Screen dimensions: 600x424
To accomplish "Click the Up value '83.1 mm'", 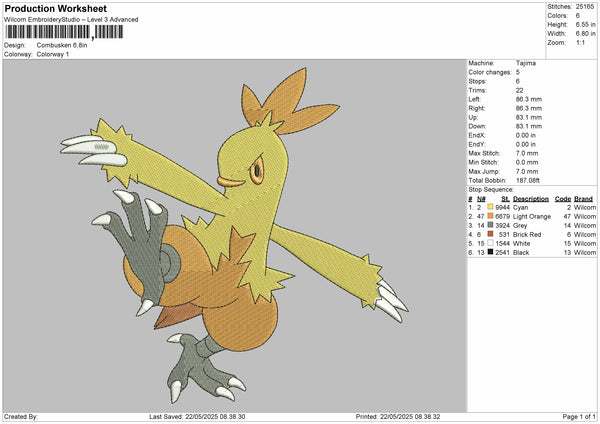I will (x=529, y=117).
